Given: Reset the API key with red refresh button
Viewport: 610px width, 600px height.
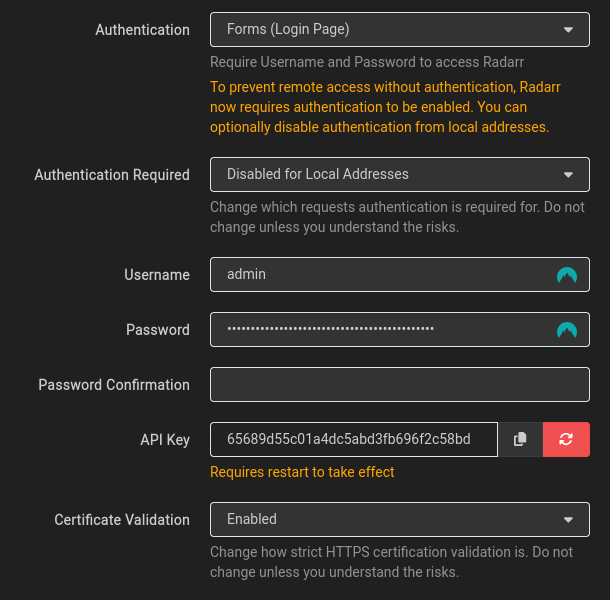Looking at the screenshot, I should point(566,439).
